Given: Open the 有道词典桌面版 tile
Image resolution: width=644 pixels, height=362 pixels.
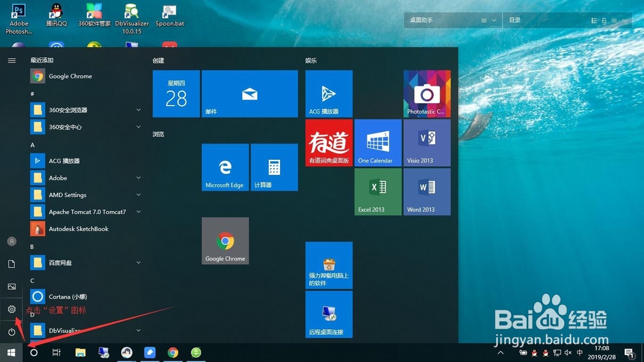Looking at the screenshot, I should pyautogui.click(x=329, y=142).
